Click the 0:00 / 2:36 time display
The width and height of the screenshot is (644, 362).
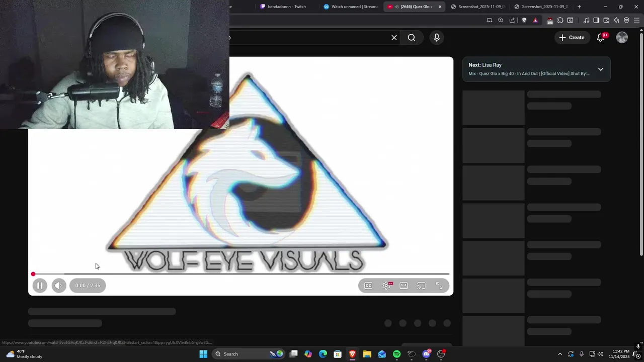point(88,286)
